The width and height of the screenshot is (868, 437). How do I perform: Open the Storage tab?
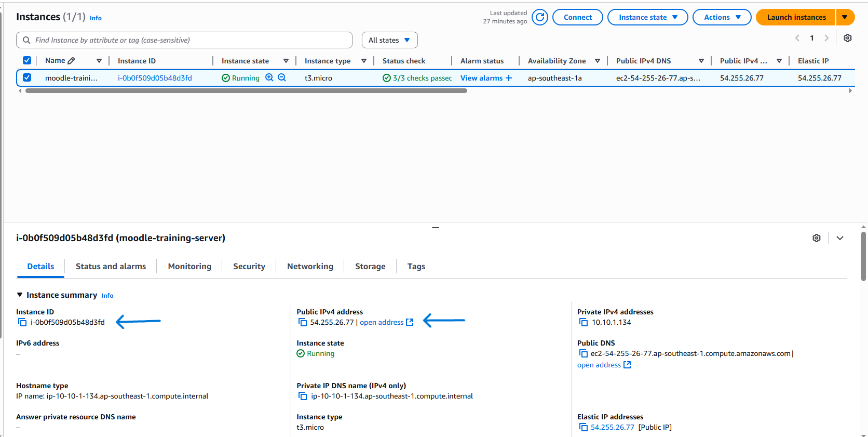click(370, 266)
